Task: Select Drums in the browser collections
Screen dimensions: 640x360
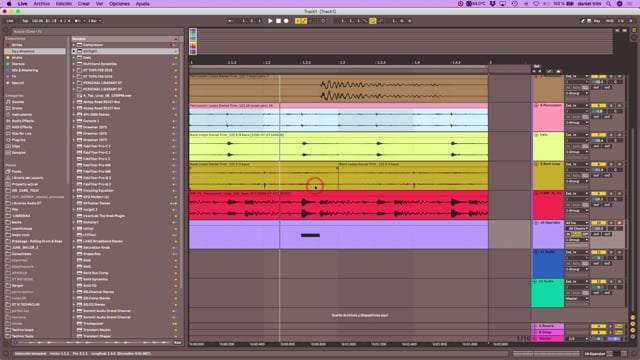Action: click(17, 58)
